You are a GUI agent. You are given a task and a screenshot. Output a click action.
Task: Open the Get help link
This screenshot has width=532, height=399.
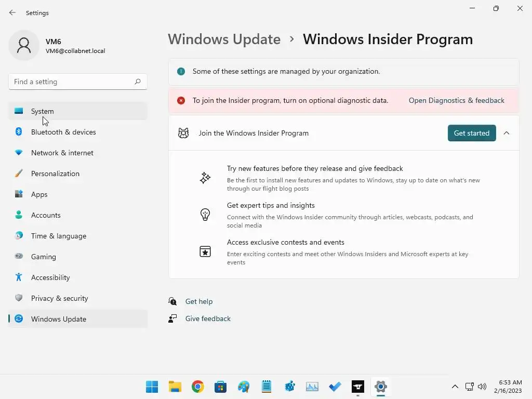pos(199,301)
